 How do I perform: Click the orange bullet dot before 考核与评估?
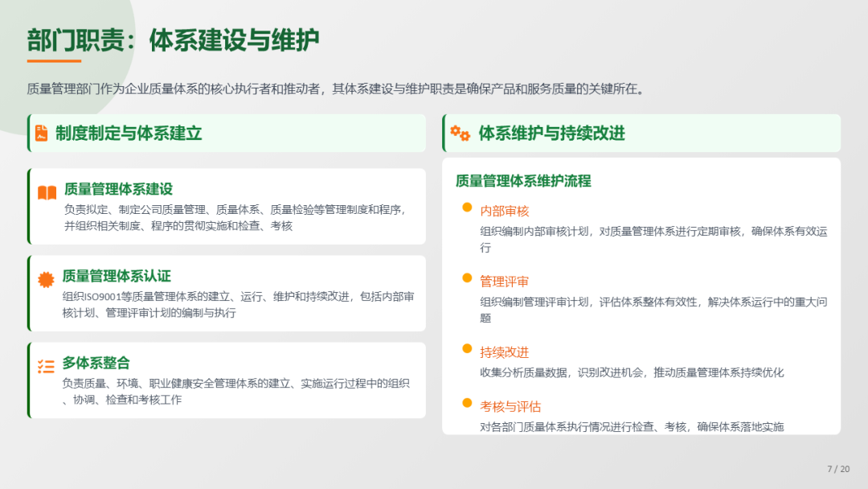click(x=467, y=402)
